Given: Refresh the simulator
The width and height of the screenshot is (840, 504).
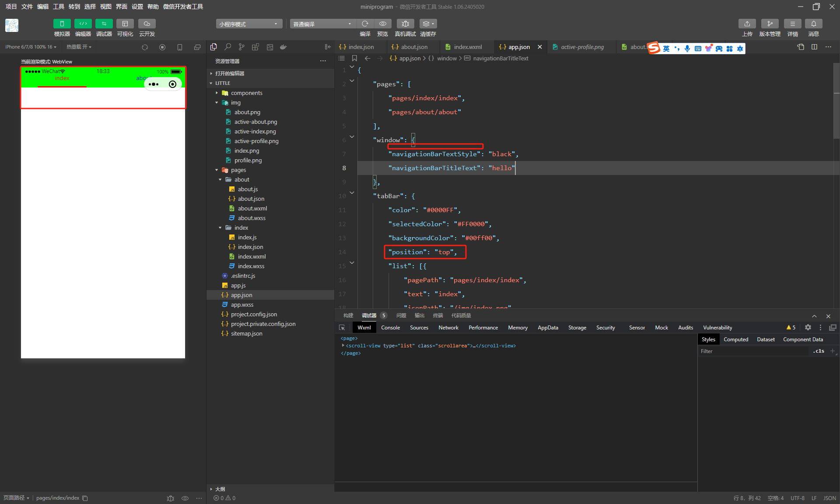Looking at the screenshot, I should [145, 47].
